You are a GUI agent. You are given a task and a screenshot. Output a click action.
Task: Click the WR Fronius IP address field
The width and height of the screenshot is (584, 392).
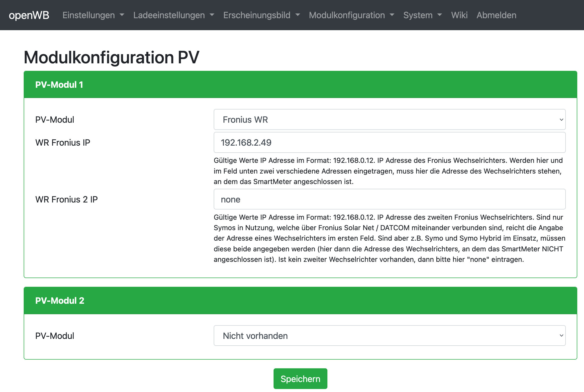[x=389, y=142]
